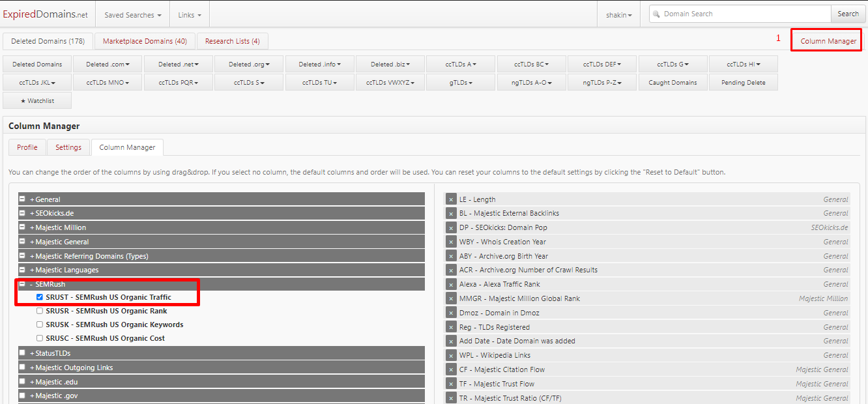Toggle the Majestic Outgoing Links group checkbox
Viewport: 868px width, 404px height.
pyautogui.click(x=22, y=368)
